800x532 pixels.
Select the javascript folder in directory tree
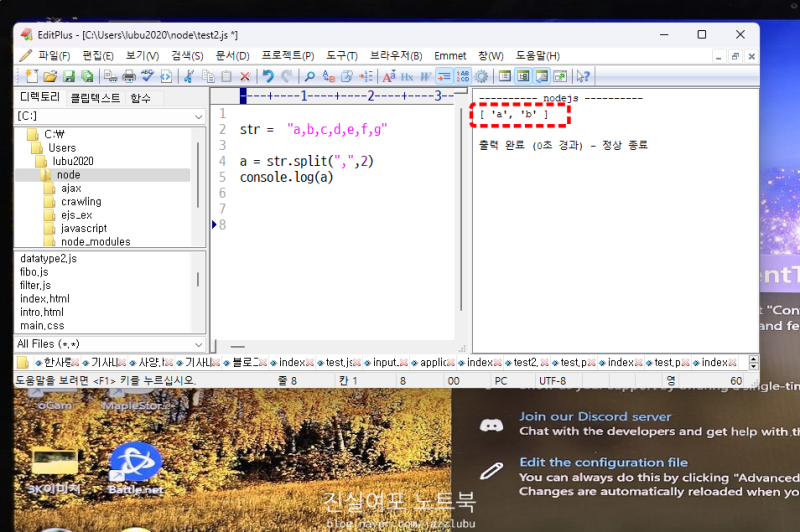click(84, 229)
